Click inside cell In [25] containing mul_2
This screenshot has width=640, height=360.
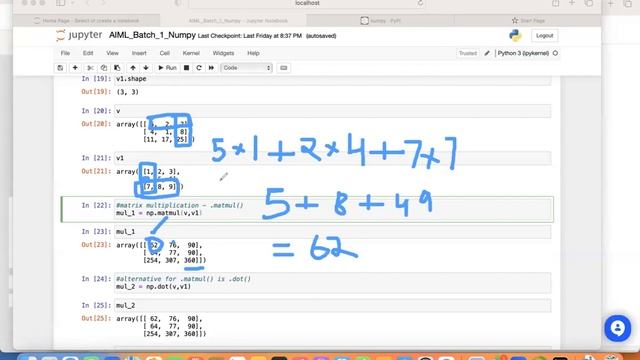pyautogui.click(x=332, y=305)
